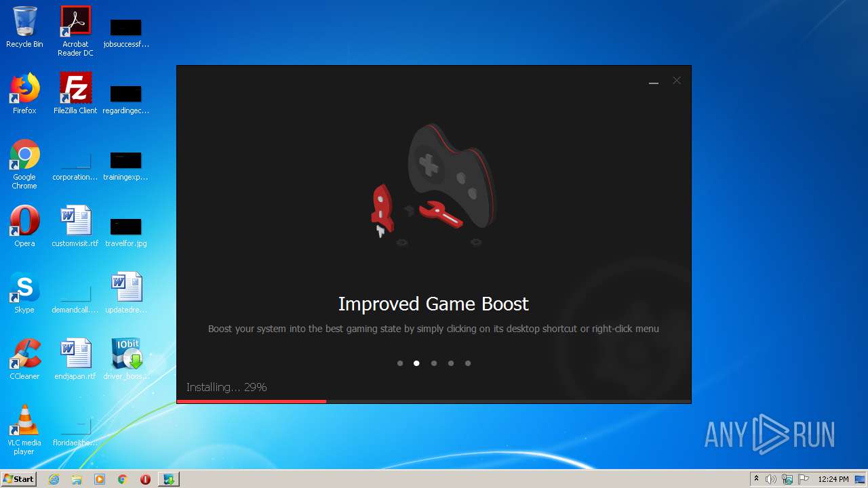The width and height of the screenshot is (868, 488).
Task: Open Internet Explorer from taskbar
Action: coord(54,479)
